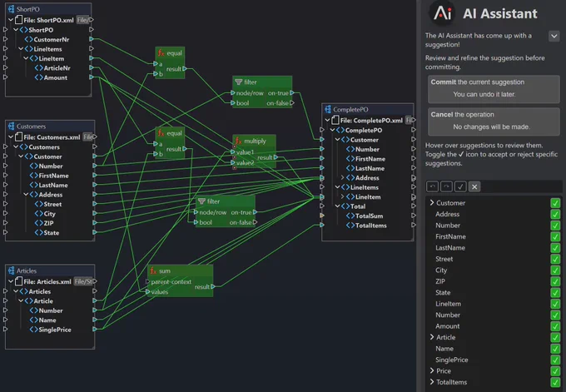Click the result output connector of multiply
The width and height of the screenshot is (566, 392).
(276, 157)
